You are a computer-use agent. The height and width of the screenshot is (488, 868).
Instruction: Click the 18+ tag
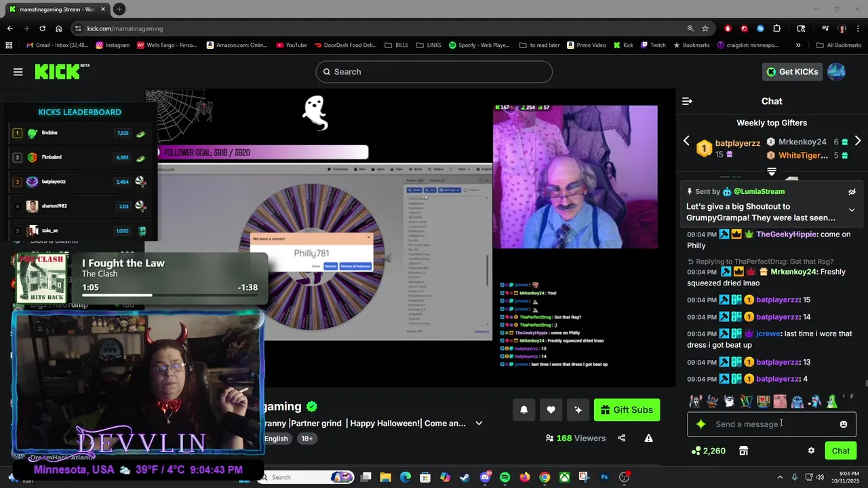pos(307,439)
